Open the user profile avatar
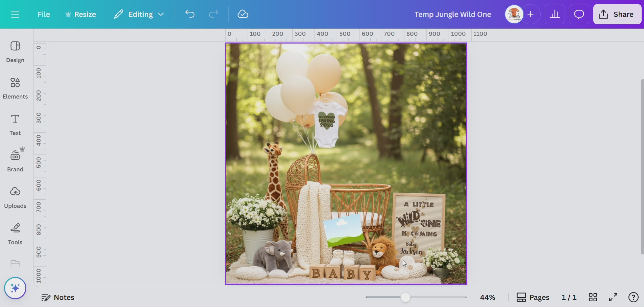 tap(514, 14)
